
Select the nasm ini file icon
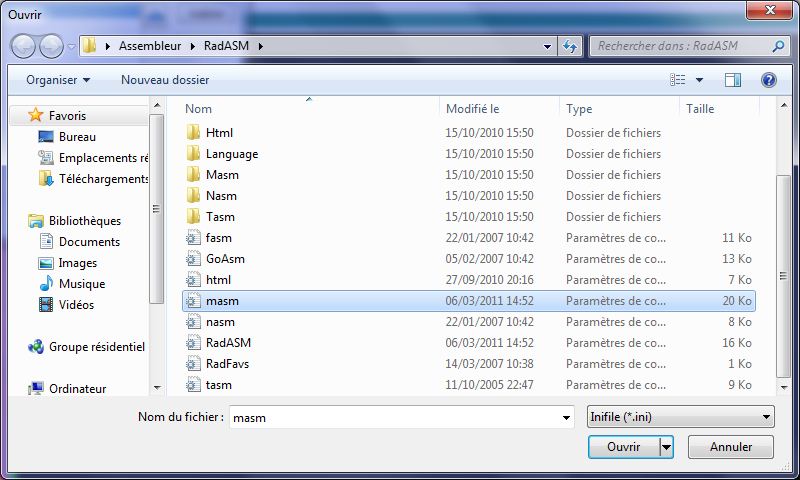coord(193,322)
